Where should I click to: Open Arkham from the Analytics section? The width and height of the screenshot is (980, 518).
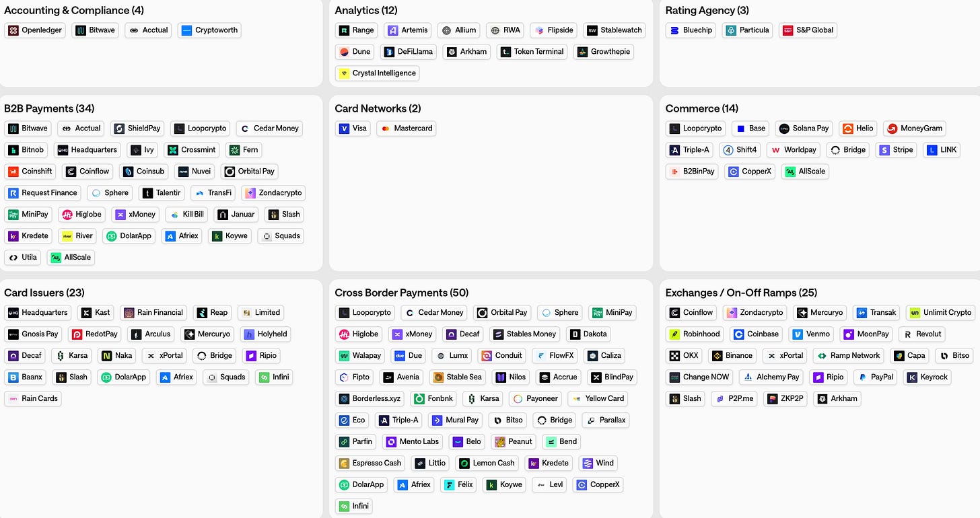(466, 51)
